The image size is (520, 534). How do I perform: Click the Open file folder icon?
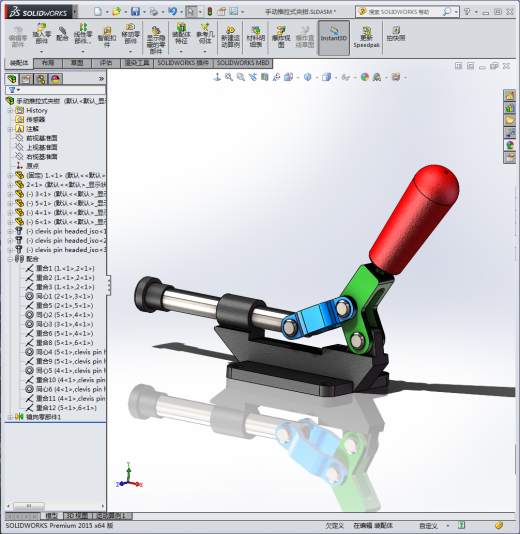click(116, 12)
